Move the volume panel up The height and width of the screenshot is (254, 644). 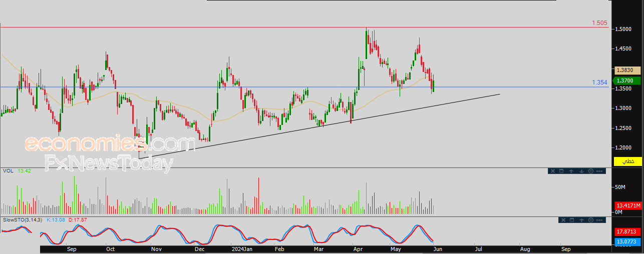[571, 171]
